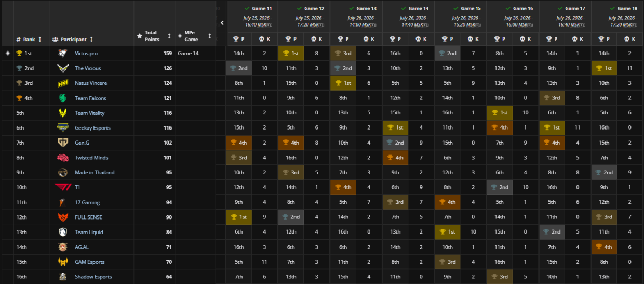Screen dimensions: 644x284
Task: Click Made in Thailand logo icon
Action: tap(62, 172)
